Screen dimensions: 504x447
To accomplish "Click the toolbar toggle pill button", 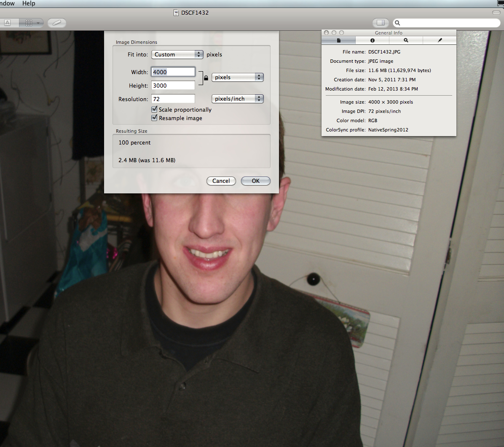I will 496,13.
